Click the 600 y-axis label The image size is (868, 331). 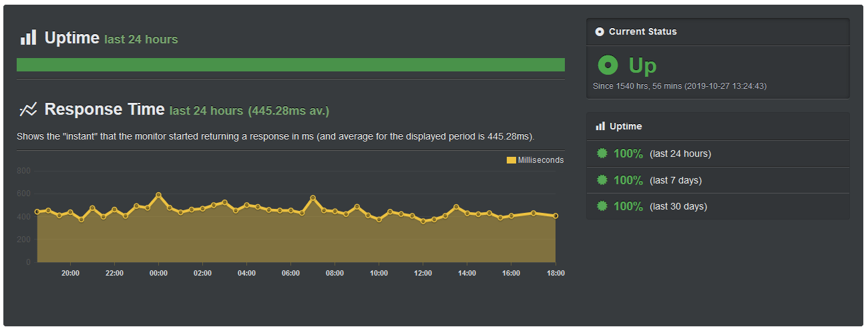tap(24, 194)
